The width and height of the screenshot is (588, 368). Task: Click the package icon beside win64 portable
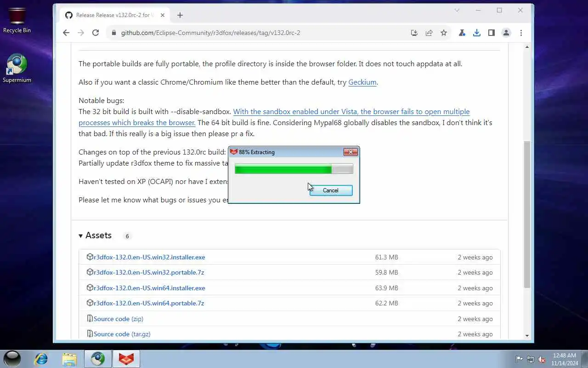90,303
